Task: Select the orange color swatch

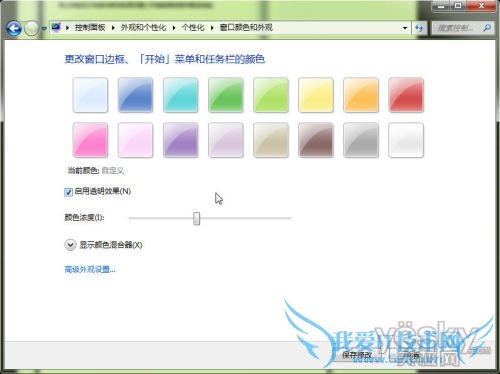Action: click(x=361, y=95)
